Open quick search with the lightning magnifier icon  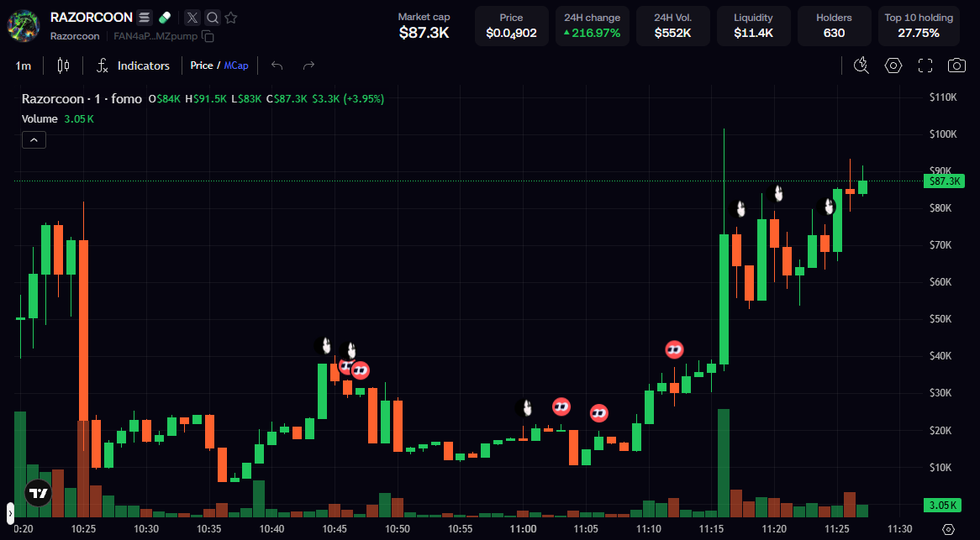point(861,66)
